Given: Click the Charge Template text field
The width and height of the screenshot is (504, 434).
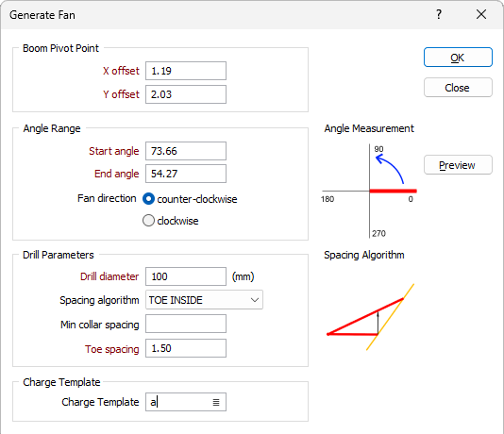Looking at the screenshot, I should point(178,402).
